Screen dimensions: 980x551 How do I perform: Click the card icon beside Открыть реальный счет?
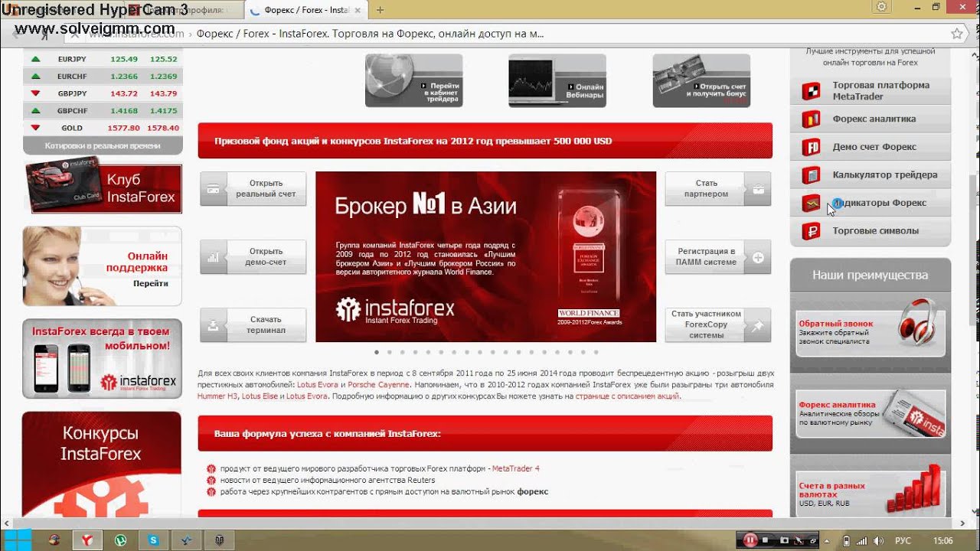214,189
